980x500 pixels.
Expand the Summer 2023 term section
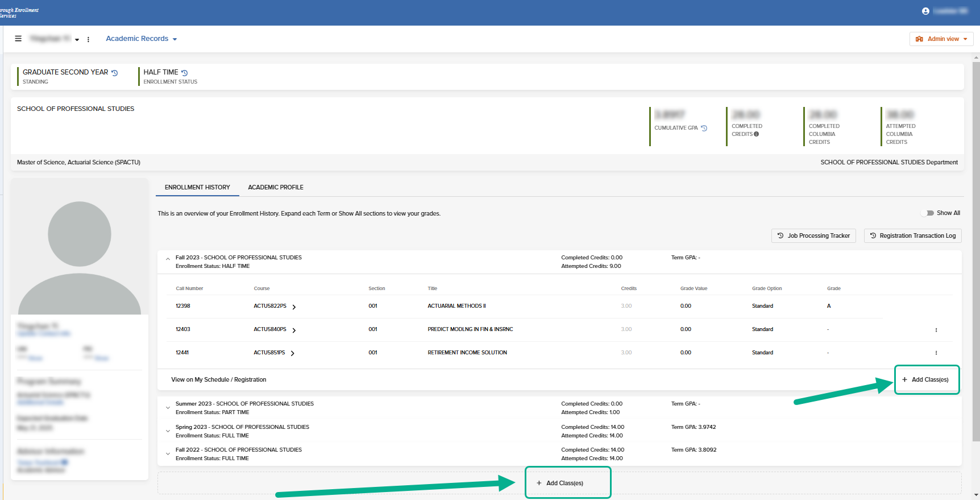point(168,407)
